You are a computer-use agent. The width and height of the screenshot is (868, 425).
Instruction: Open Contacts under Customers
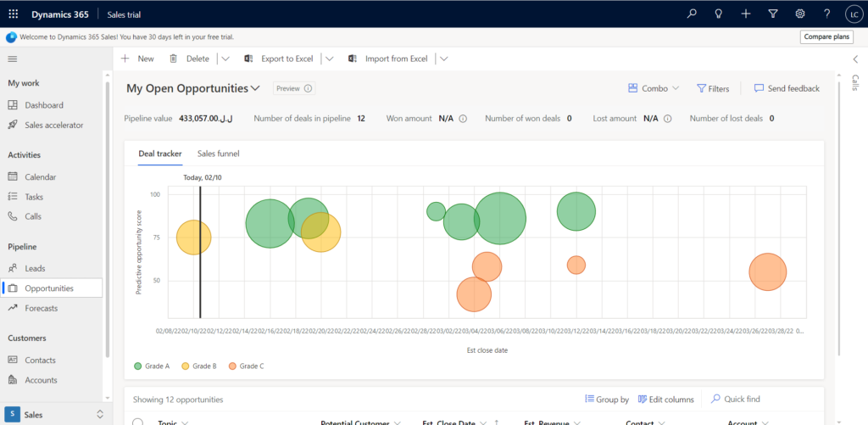pos(31,361)
